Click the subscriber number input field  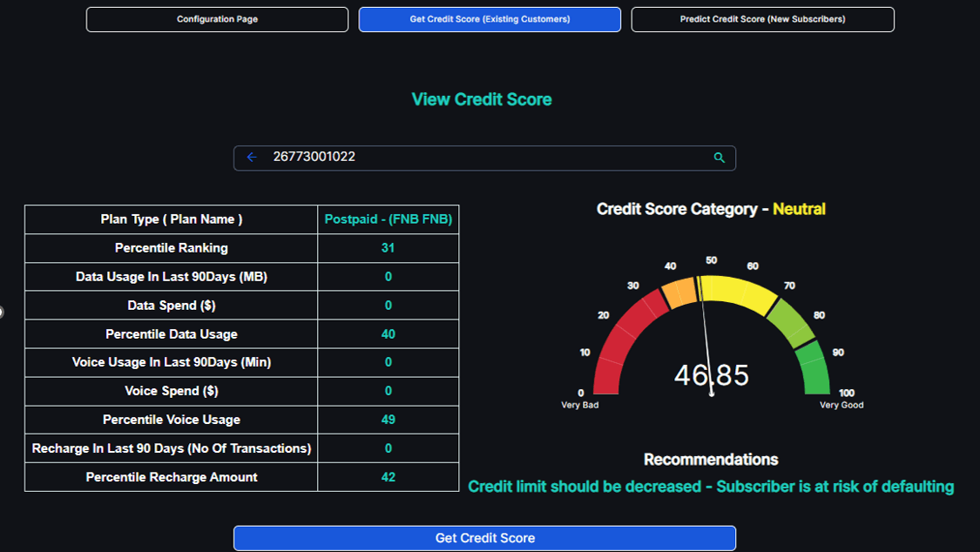point(479,158)
